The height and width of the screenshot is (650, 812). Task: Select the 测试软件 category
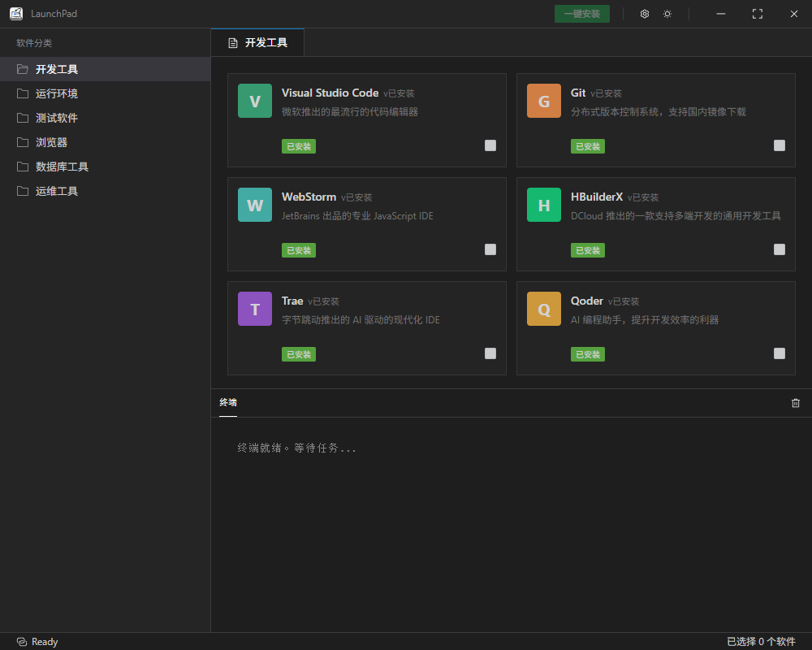click(x=105, y=118)
